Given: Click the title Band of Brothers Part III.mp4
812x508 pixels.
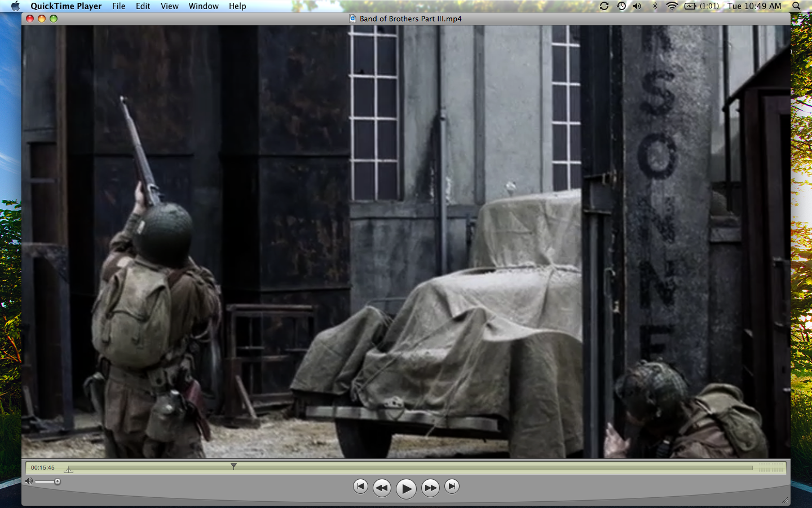Looking at the screenshot, I should pyautogui.click(x=411, y=19).
